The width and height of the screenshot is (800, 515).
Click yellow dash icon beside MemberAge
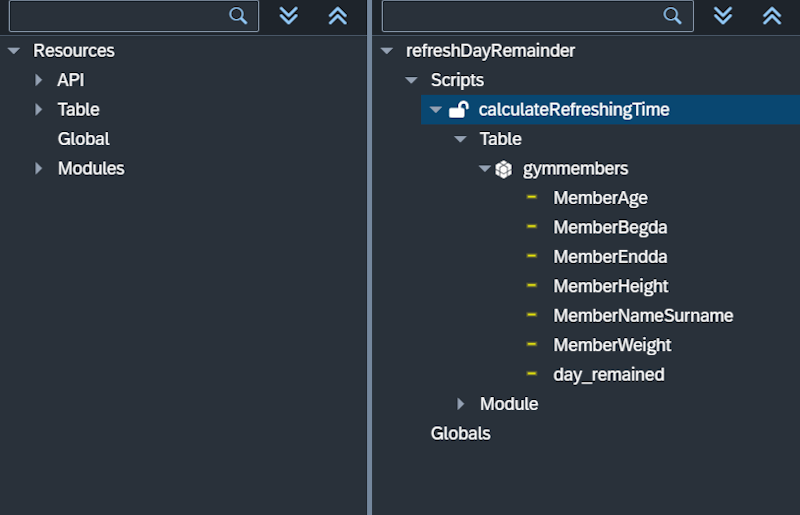[x=532, y=197]
